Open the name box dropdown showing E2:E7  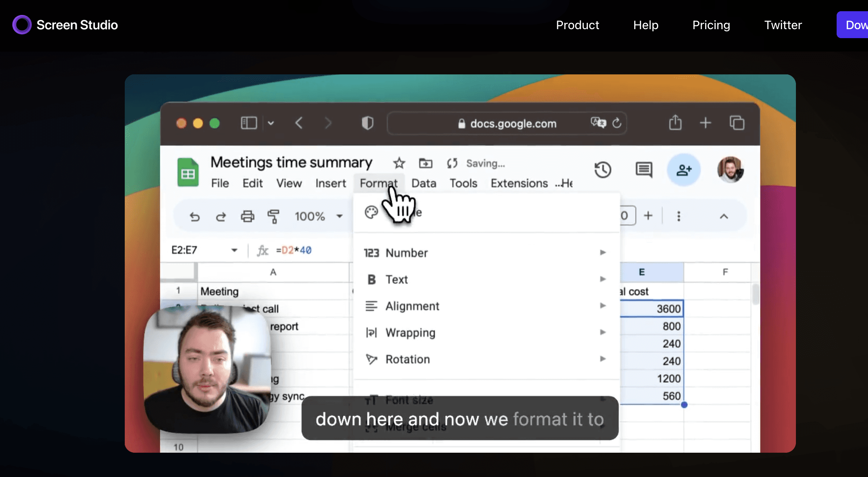point(234,250)
